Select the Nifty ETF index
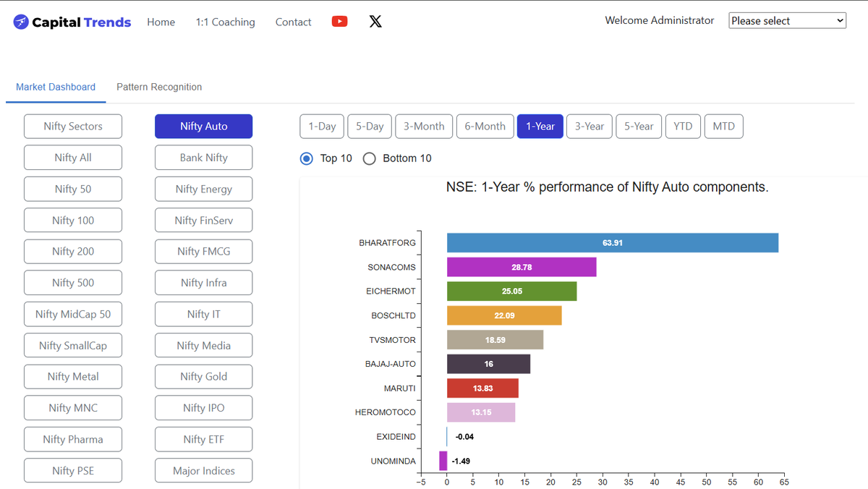The image size is (868, 489). tap(203, 439)
